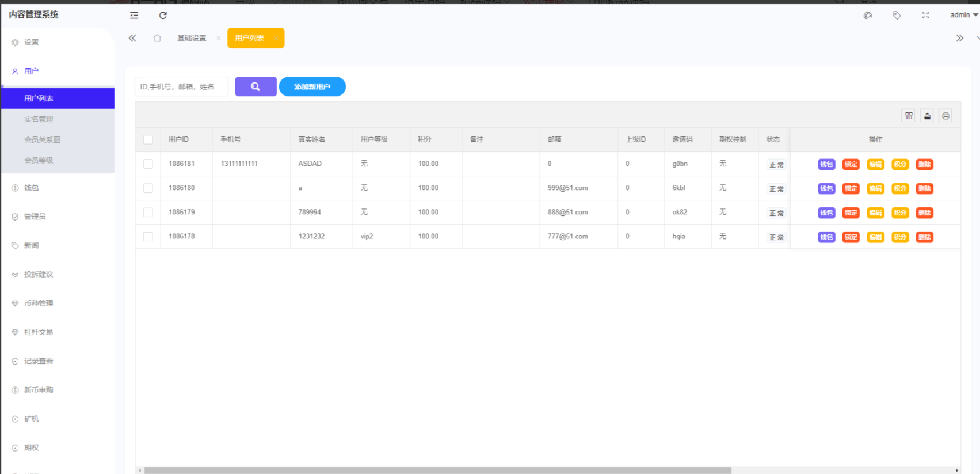Tick the checkbox for user 1086179

click(x=148, y=213)
